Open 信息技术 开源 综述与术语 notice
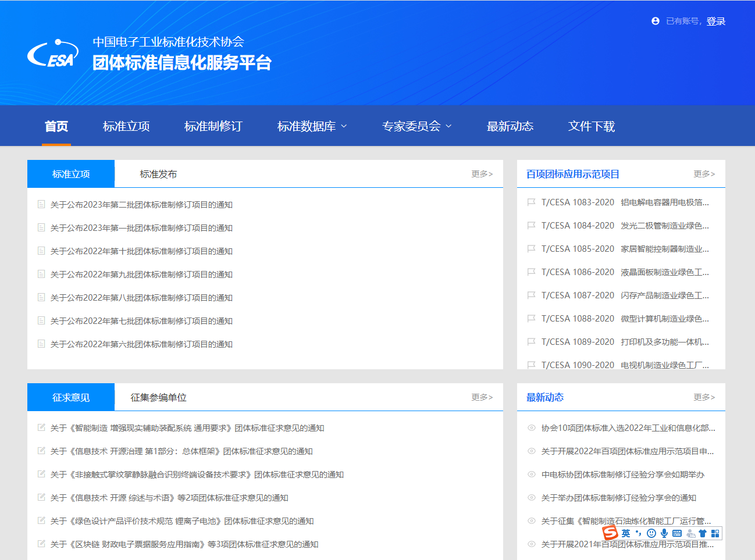The height and width of the screenshot is (560, 755). (169, 498)
